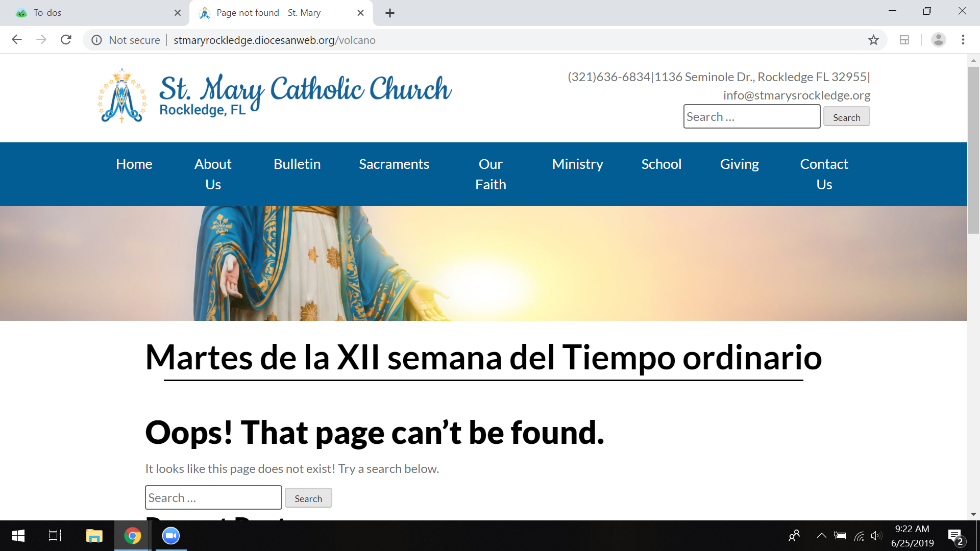Click the header Search input field
The height and width of the screenshot is (551, 980).
pyautogui.click(x=751, y=117)
